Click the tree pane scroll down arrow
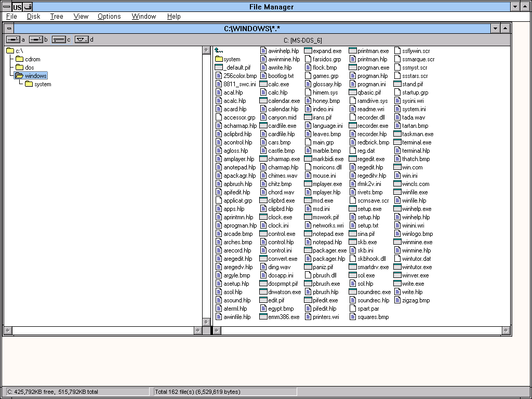The image size is (532, 399). 206,322
